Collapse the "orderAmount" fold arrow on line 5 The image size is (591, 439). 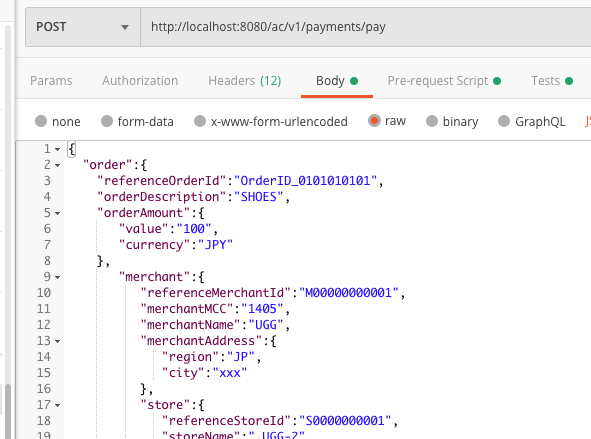[57, 214]
